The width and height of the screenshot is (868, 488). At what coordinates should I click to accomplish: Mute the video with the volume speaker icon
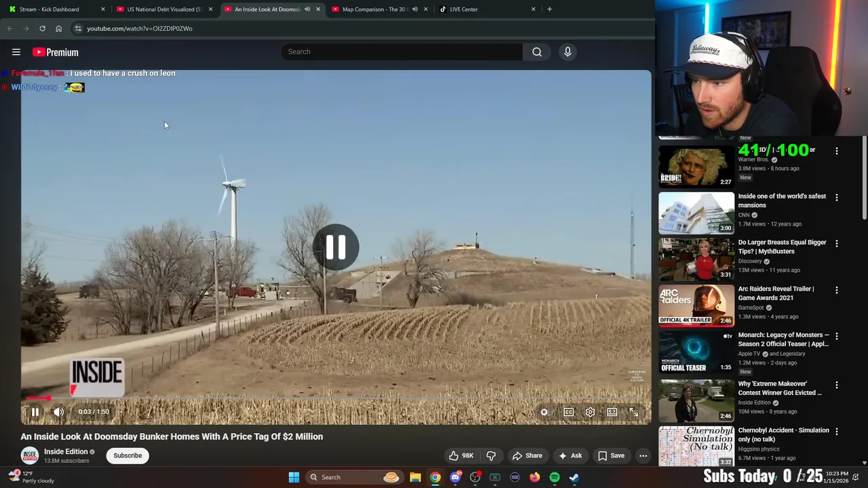point(59,411)
